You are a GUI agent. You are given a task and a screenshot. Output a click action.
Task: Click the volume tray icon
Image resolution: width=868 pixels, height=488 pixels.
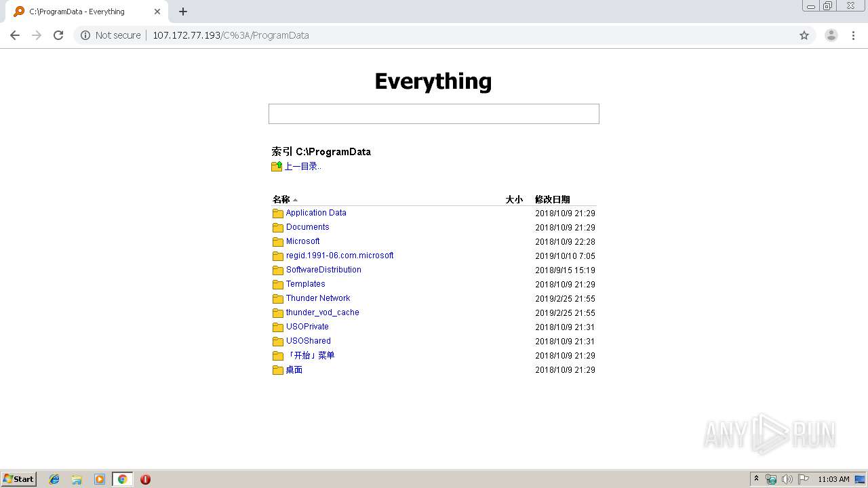coord(787,479)
